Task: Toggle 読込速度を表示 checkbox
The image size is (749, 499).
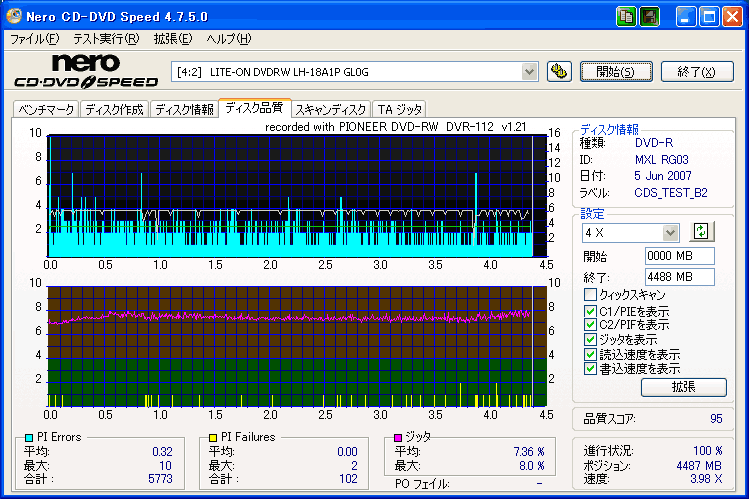Action: click(x=590, y=354)
